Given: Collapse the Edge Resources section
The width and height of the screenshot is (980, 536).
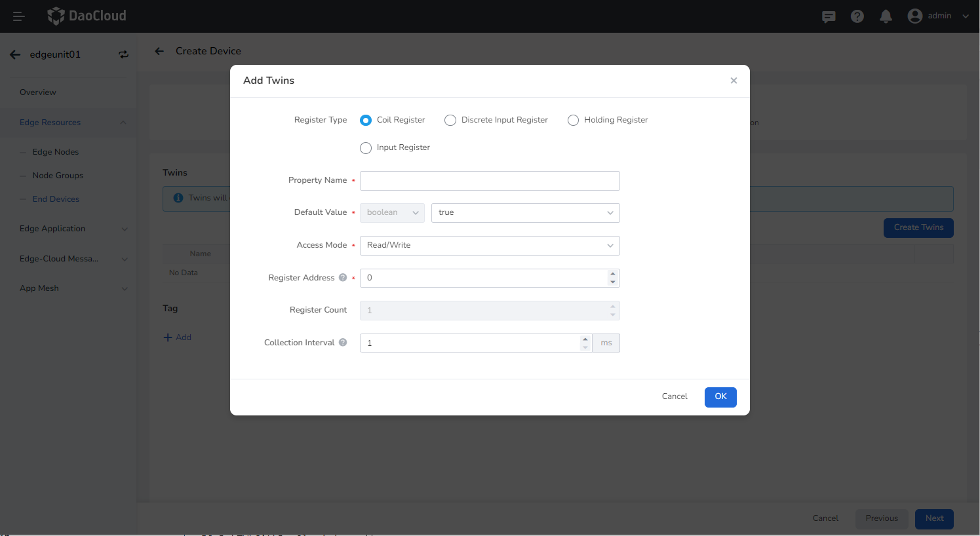Looking at the screenshot, I should click(68, 123).
